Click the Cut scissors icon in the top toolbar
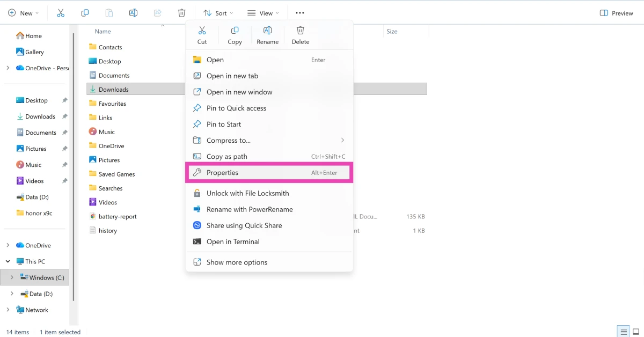 [61, 12]
